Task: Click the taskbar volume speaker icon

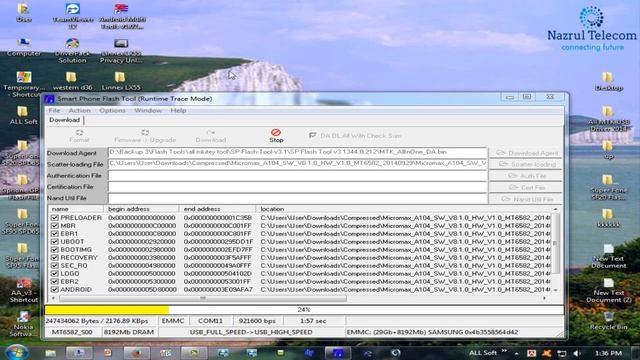Action: [576, 353]
